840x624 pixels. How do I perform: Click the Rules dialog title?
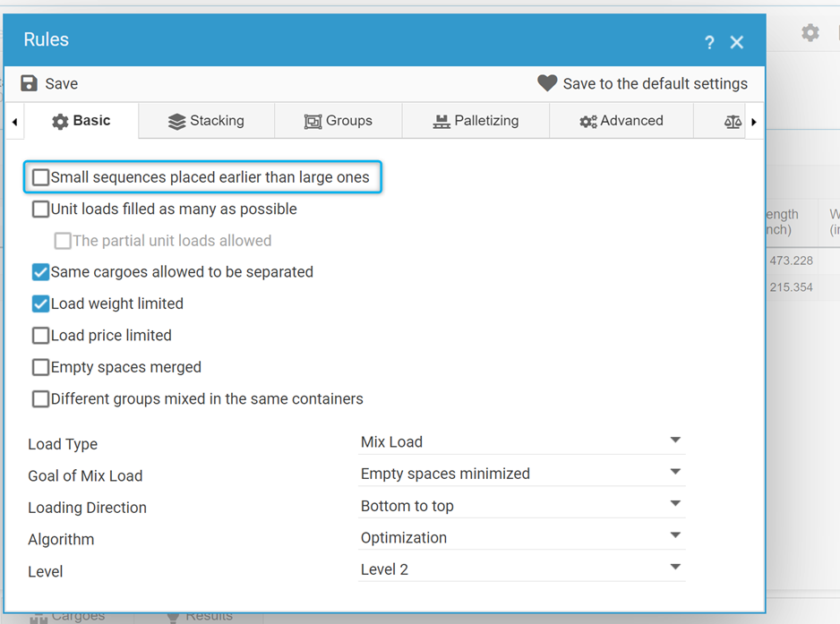point(46,39)
